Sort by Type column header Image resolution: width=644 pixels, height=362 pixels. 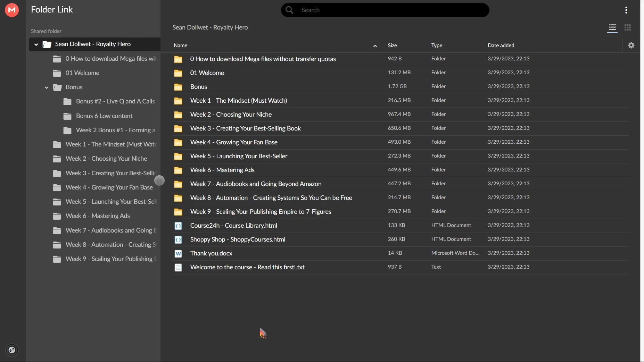pos(437,45)
